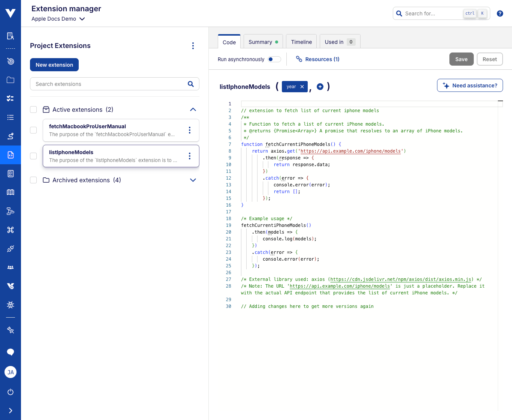Viewport: 512px width, 420px height.
Task: Select the highlighted extension code sidebar icon
Action: pos(10,155)
